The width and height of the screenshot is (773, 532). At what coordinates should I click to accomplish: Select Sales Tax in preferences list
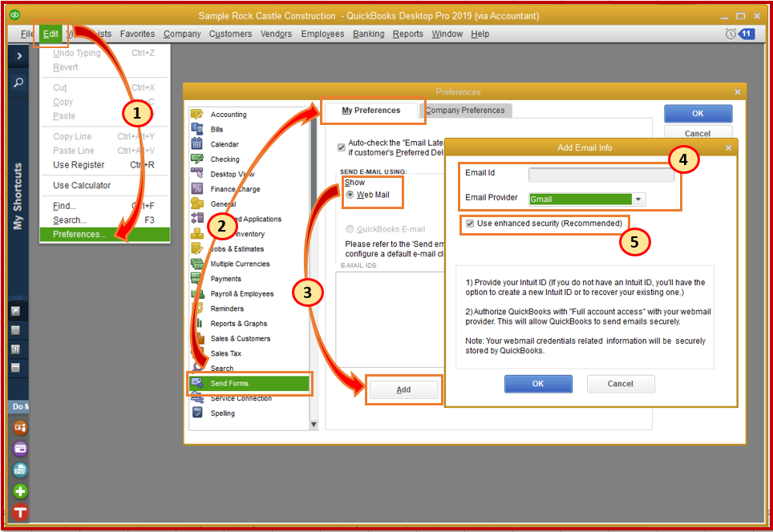point(226,353)
